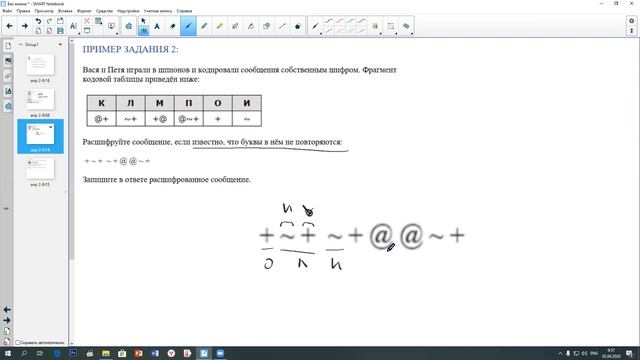Open the Просмотр menu
Screen dimensions: 640x360
(x=44, y=11)
